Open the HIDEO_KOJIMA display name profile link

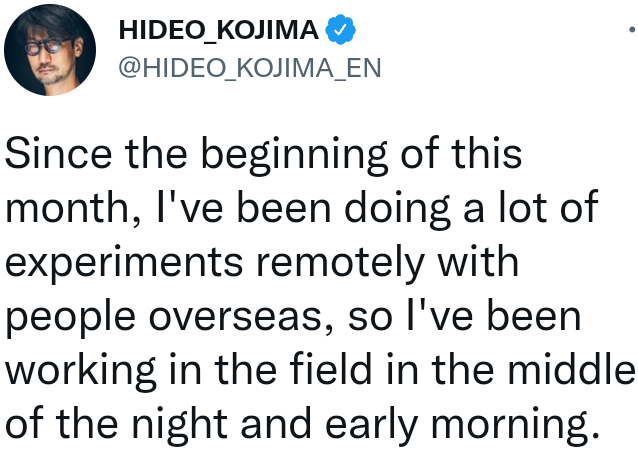(x=218, y=30)
